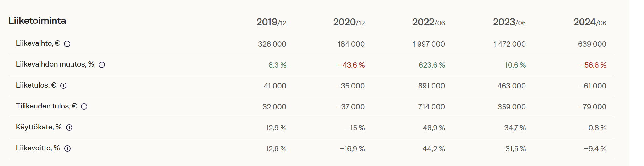Click the Liikevaihdon muutos, % row label
Screen dimensions: 644x166
pyautogui.click(x=55, y=64)
